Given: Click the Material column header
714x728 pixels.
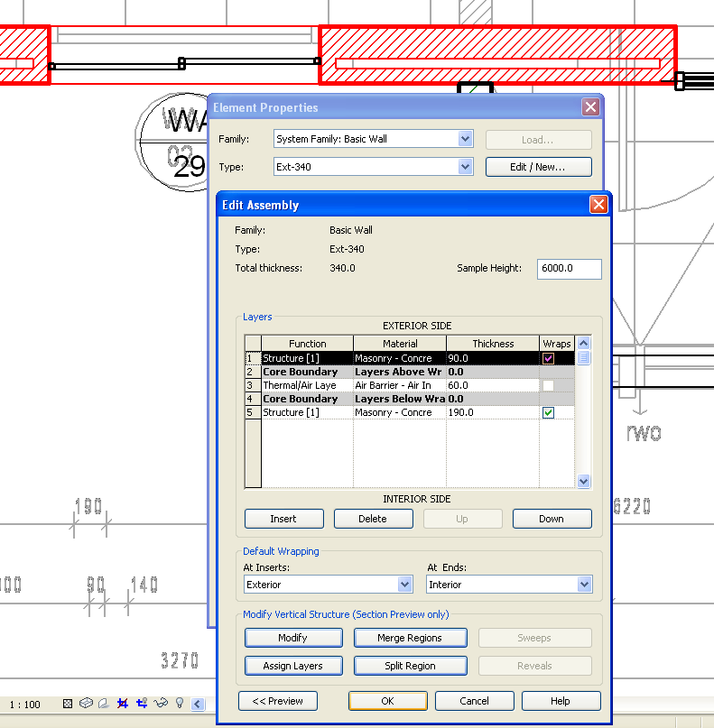Looking at the screenshot, I should [400, 344].
